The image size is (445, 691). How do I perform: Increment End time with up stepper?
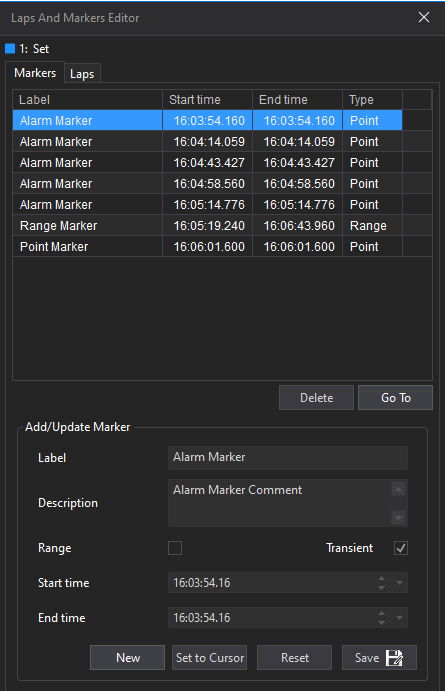382,613
